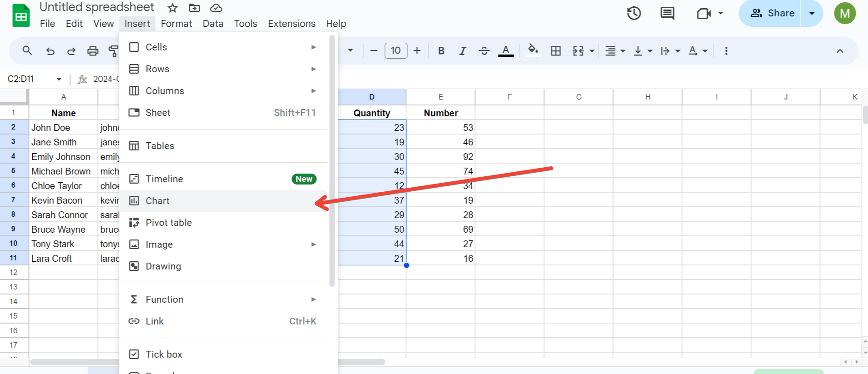Open more toolbar options
Screen dimensions: 868x374
click(726, 51)
